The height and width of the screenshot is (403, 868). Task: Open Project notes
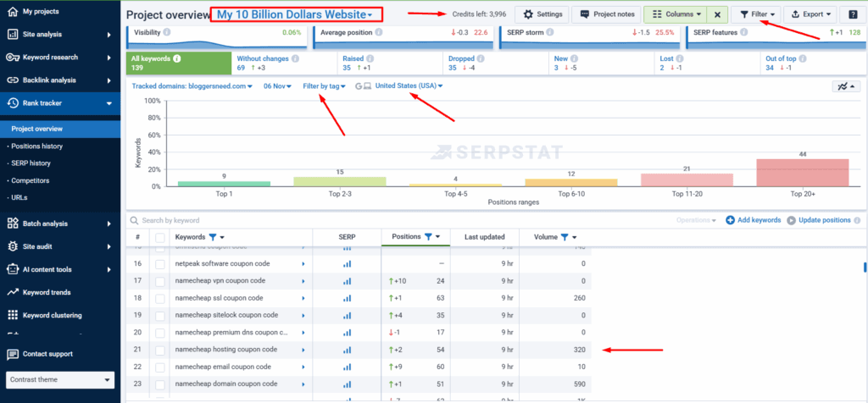point(607,14)
